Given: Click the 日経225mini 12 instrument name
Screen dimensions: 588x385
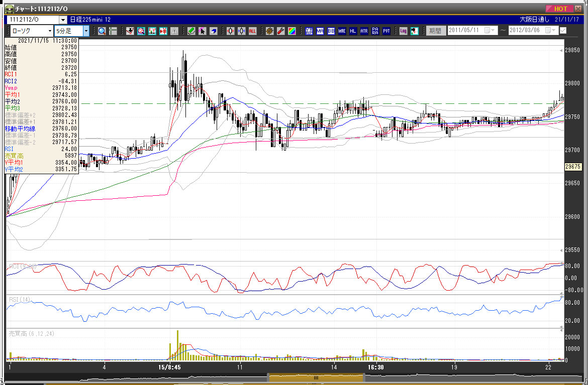Looking at the screenshot, I should coord(90,20).
